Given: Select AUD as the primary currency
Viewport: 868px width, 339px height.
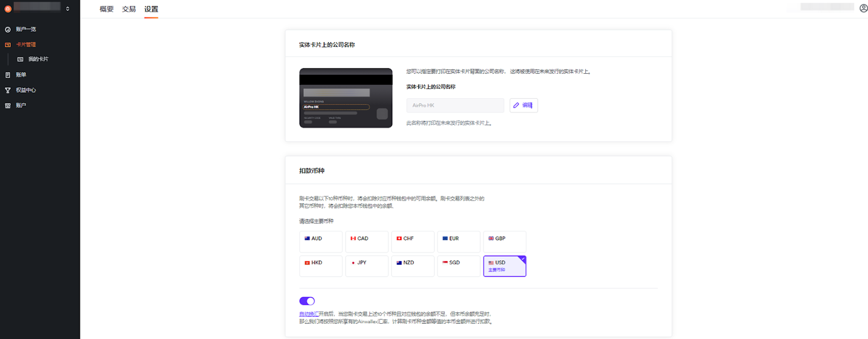Looking at the screenshot, I should 321,242.
